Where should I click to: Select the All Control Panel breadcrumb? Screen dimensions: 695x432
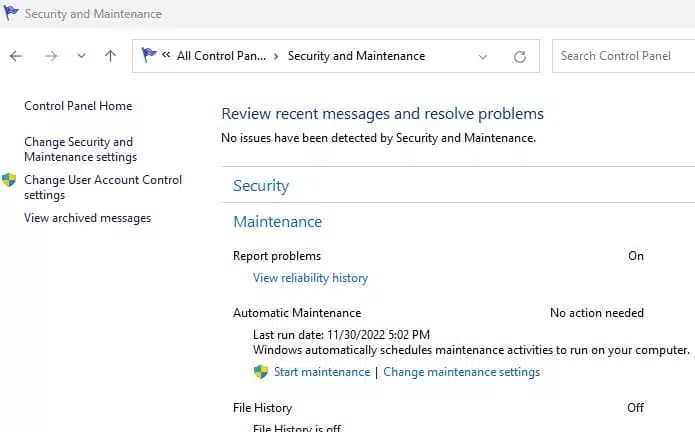click(x=221, y=56)
